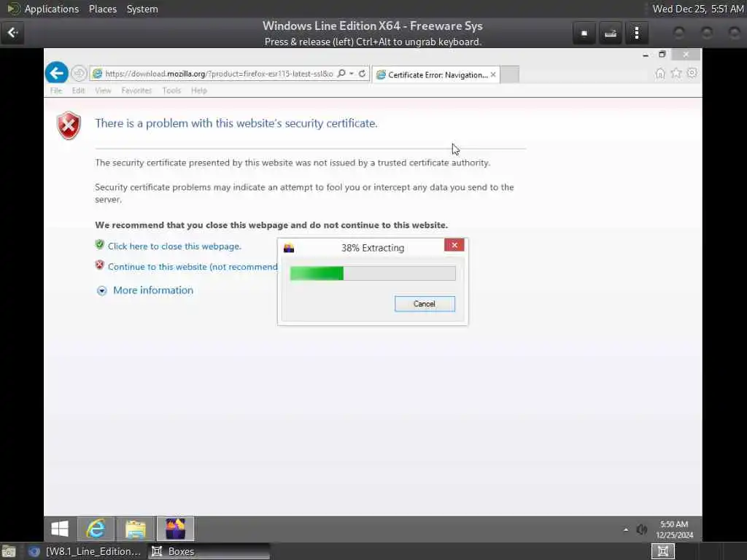The width and height of the screenshot is (747, 560).
Task: Click the Boxes keyboard shortcuts button
Action: 611,34
